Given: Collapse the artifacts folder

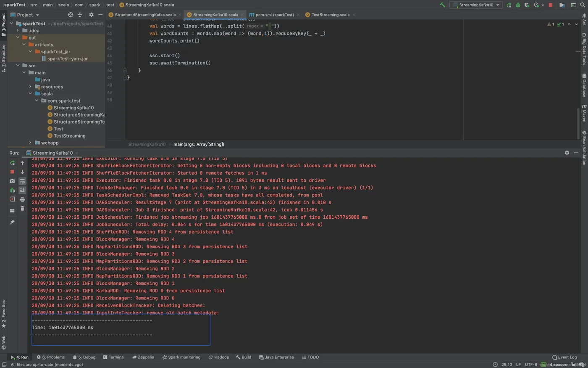Looking at the screenshot, I should 24,45.
